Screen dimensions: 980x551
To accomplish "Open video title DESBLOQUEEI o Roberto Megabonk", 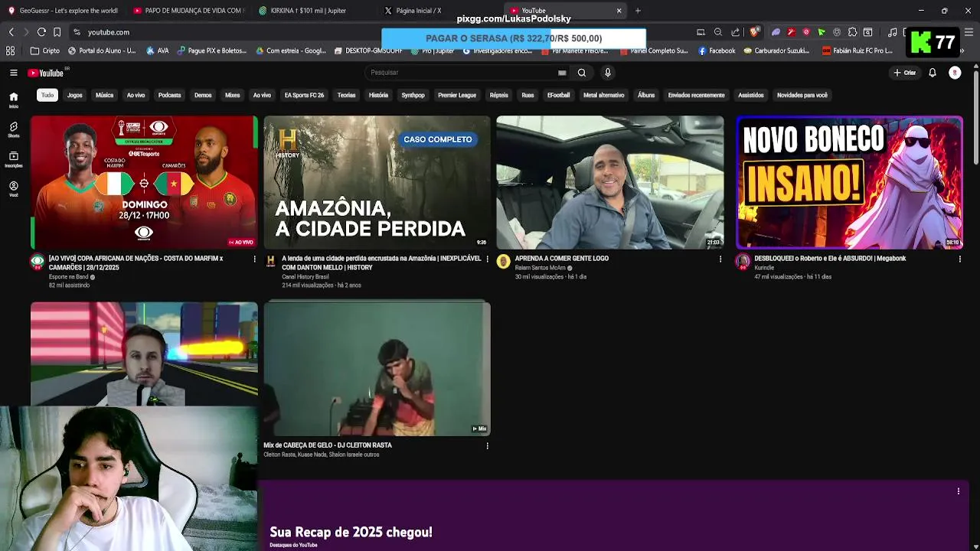I will (830, 259).
